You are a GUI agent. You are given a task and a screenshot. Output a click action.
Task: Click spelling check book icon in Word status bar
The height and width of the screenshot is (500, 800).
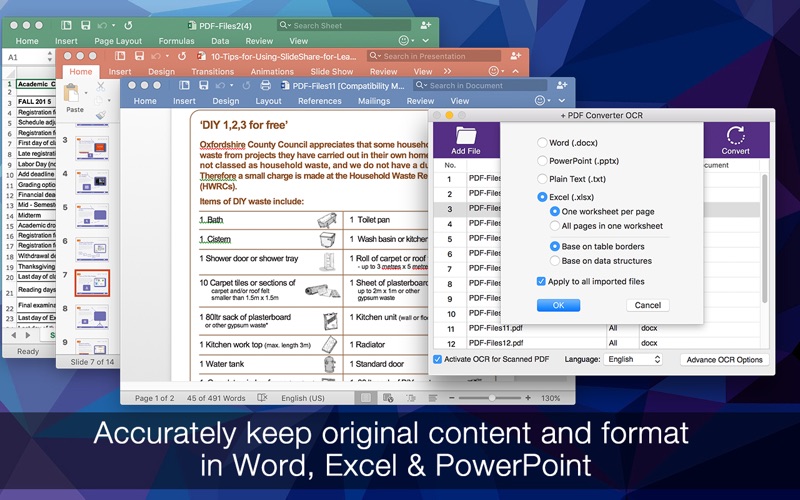(262, 397)
